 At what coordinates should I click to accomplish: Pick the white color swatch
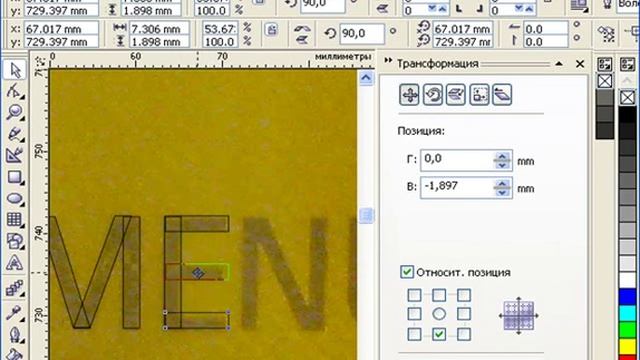pos(627,280)
